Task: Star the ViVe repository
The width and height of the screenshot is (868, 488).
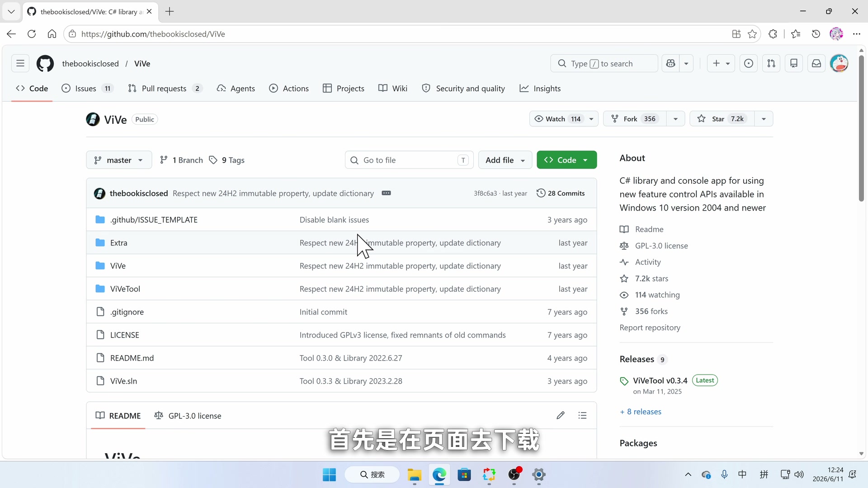Action: [x=722, y=119]
